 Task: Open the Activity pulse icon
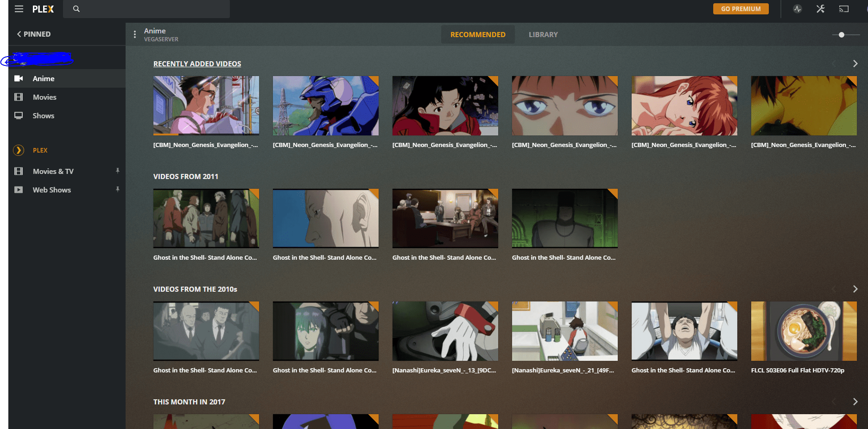(798, 9)
